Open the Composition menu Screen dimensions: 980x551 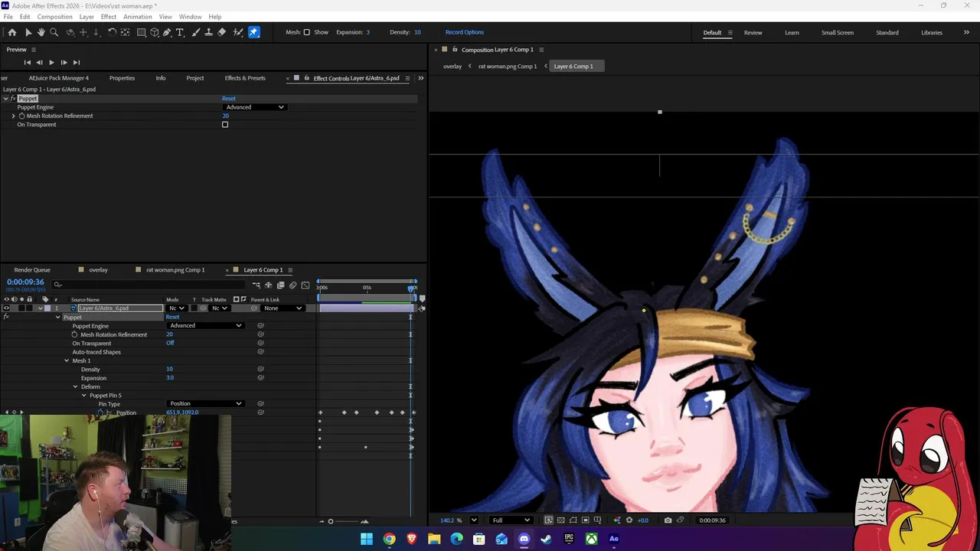(x=54, y=17)
